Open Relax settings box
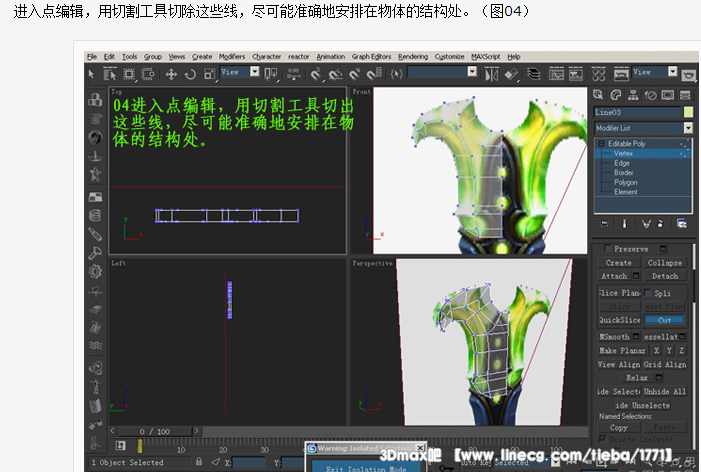Image resolution: width=701 pixels, height=472 pixels. (x=659, y=378)
